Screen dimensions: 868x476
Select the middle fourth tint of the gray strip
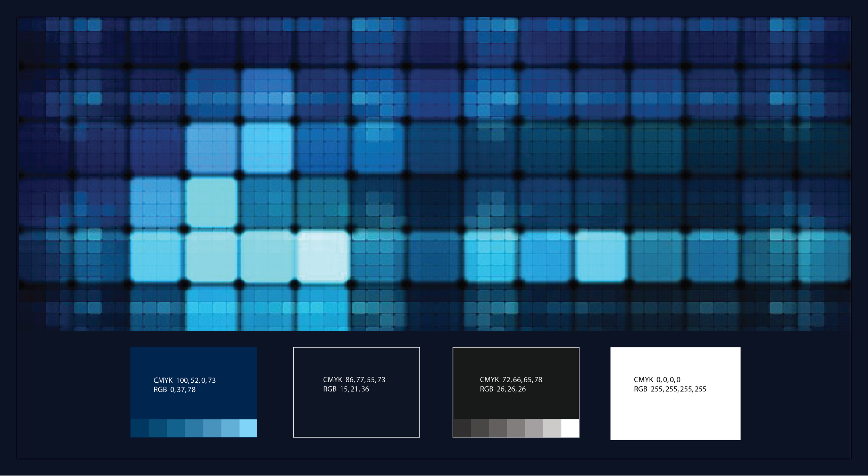(x=516, y=428)
